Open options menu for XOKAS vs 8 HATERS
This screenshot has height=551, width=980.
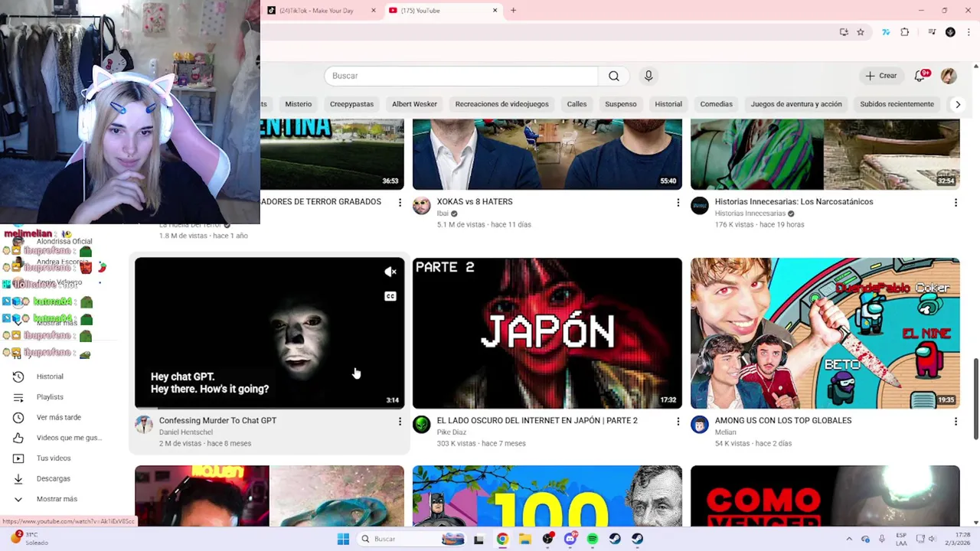[678, 203]
